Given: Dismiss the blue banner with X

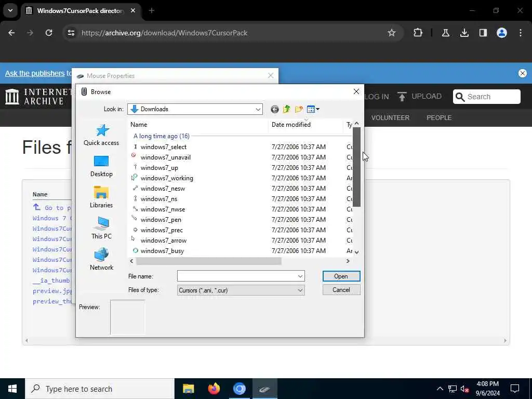Looking at the screenshot, I should (523, 73).
